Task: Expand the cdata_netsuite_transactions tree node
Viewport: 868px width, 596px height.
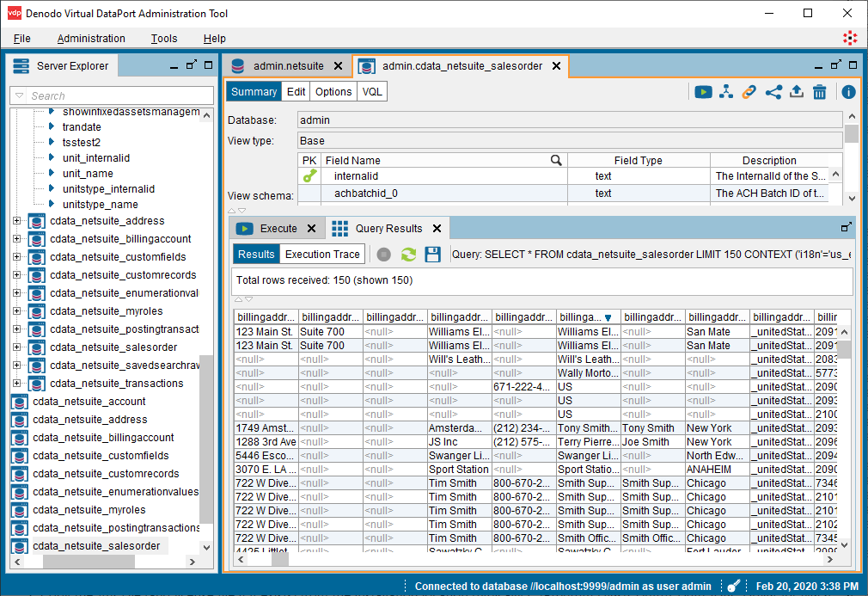Action: (16, 384)
